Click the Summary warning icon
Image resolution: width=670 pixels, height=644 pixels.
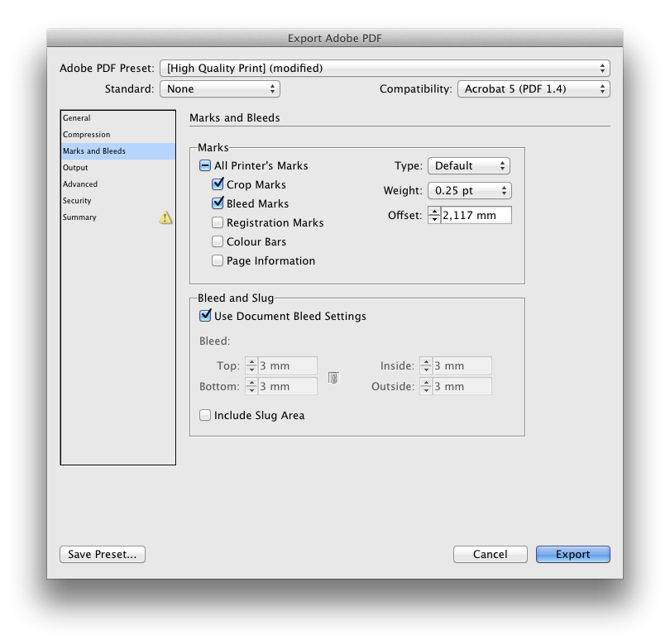165,217
